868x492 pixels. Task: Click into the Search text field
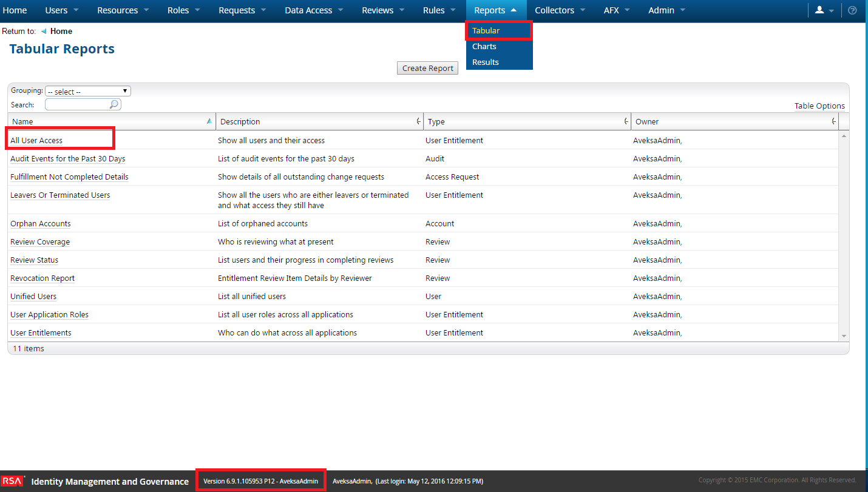[78, 104]
